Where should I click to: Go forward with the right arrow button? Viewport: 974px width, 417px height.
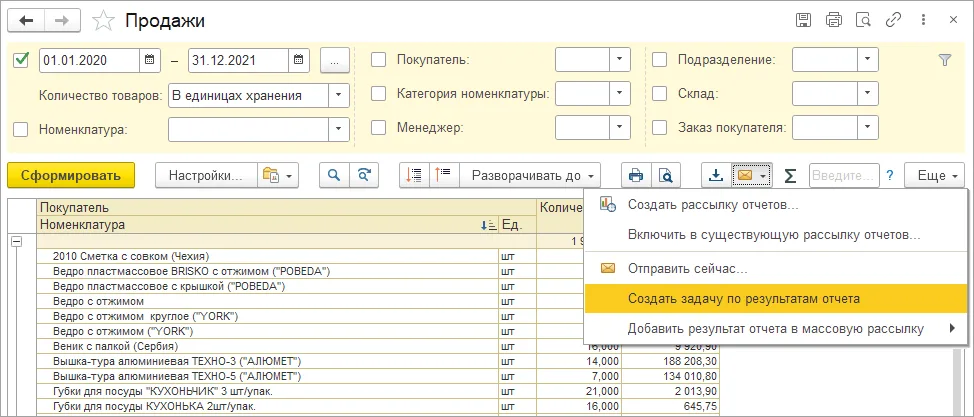(61, 21)
